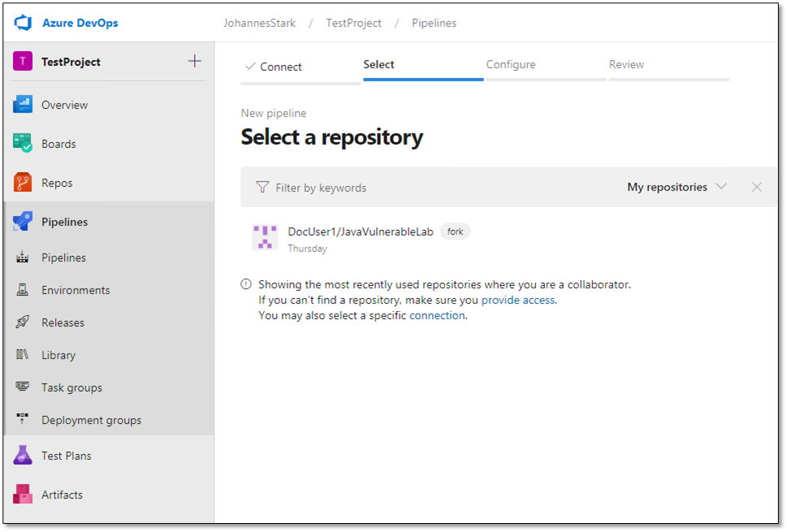Open the Task groups icon

(x=22, y=387)
